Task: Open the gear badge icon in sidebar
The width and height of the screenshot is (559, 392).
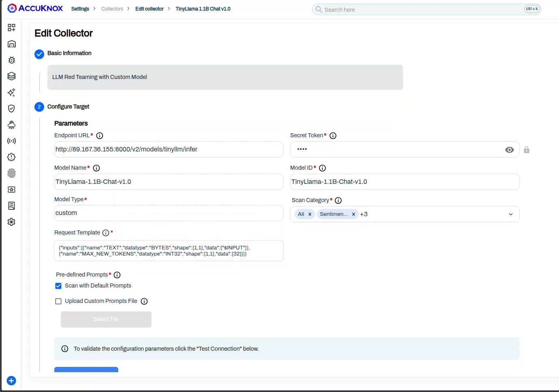Action: [11, 157]
